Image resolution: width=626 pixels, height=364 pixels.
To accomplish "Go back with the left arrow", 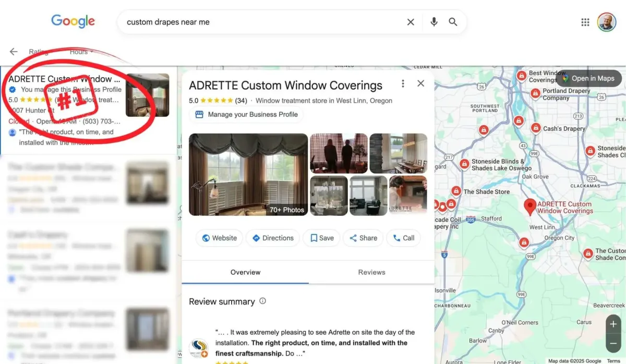I will (x=14, y=52).
